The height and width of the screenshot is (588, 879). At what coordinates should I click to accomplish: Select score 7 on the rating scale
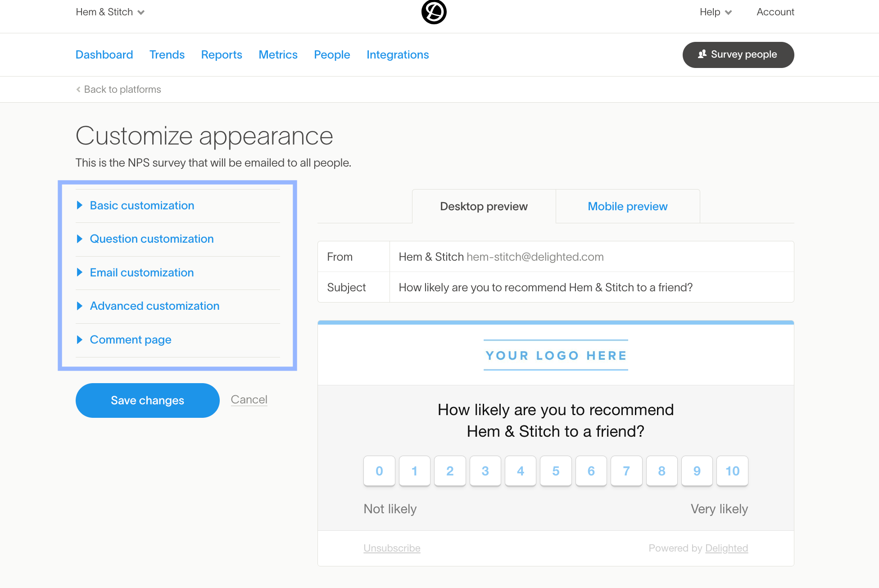pyautogui.click(x=626, y=471)
